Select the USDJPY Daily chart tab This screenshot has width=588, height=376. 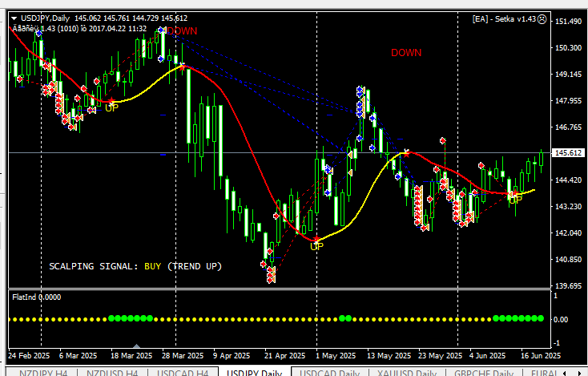(x=254, y=373)
